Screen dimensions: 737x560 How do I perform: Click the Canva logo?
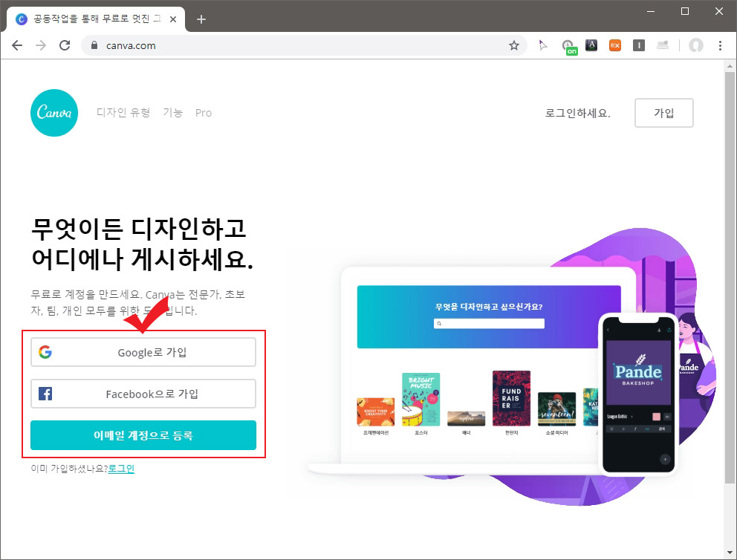tap(54, 113)
